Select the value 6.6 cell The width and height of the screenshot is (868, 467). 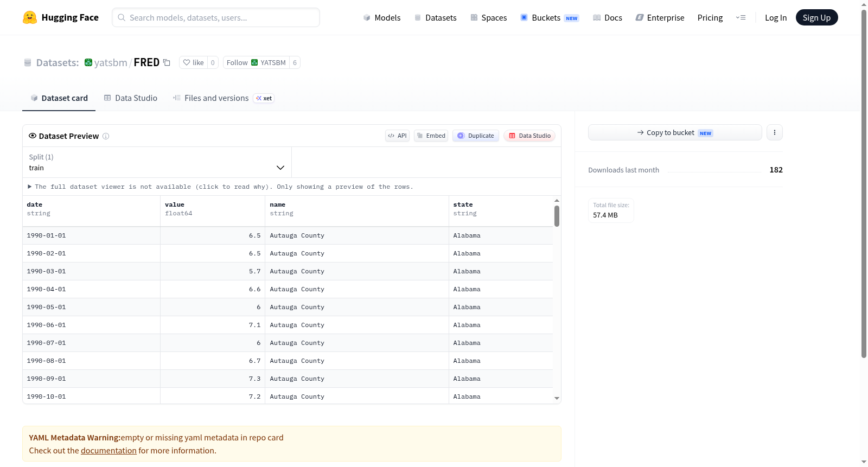[x=213, y=289]
